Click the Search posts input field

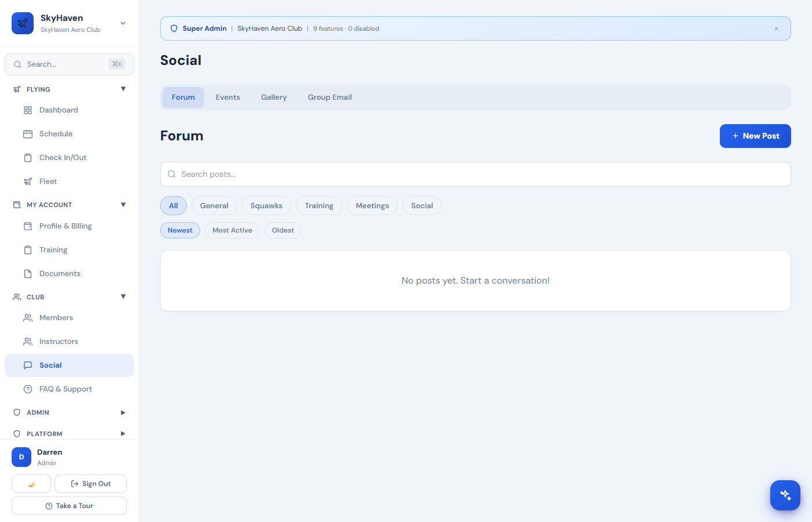click(476, 174)
